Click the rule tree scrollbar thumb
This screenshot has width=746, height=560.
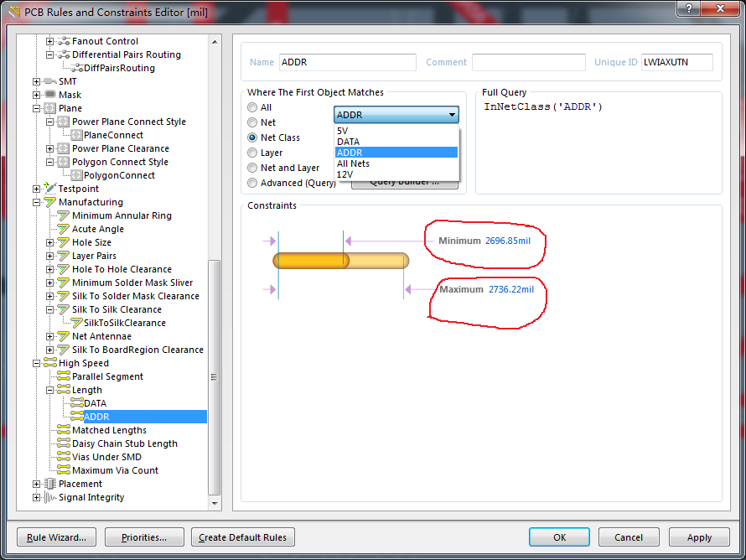click(x=214, y=377)
